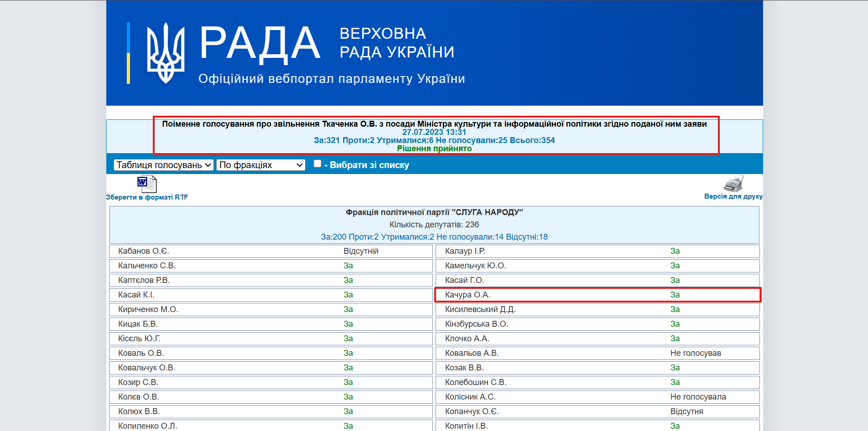Select deputy name 'Козир С.В.'
This screenshot has width=868, height=431.
[138, 382]
